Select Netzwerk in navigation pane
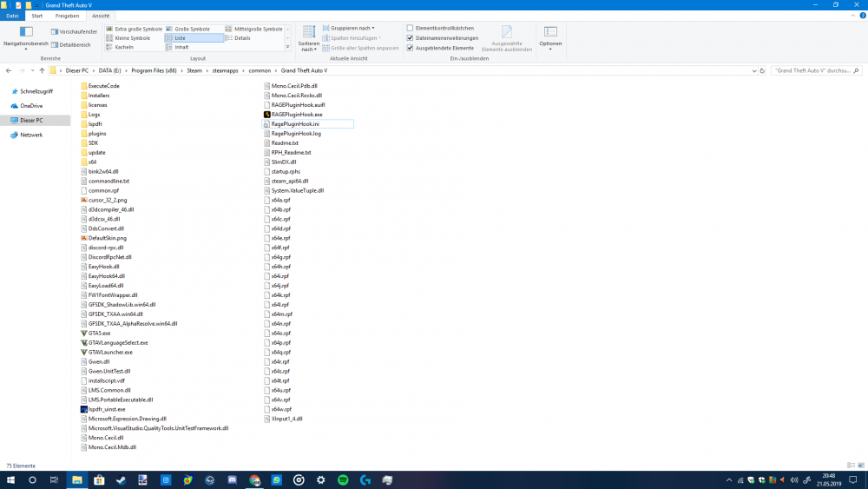 click(27, 135)
